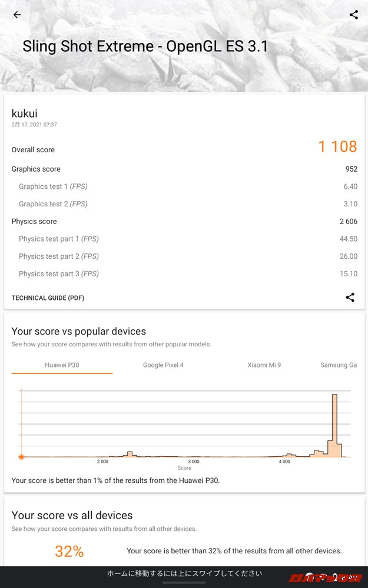Image resolution: width=368 pixels, height=588 pixels.
Task: Open the Samsung Galaxy comparison tab
Action: 339,365
